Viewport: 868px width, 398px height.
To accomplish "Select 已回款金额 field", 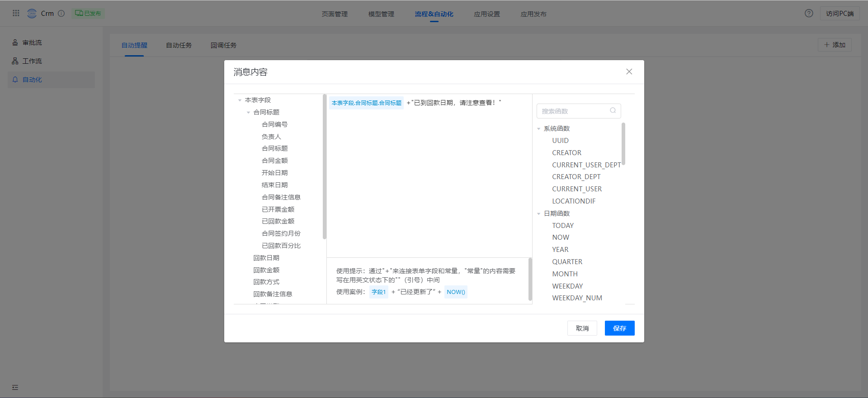I will (278, 221).
